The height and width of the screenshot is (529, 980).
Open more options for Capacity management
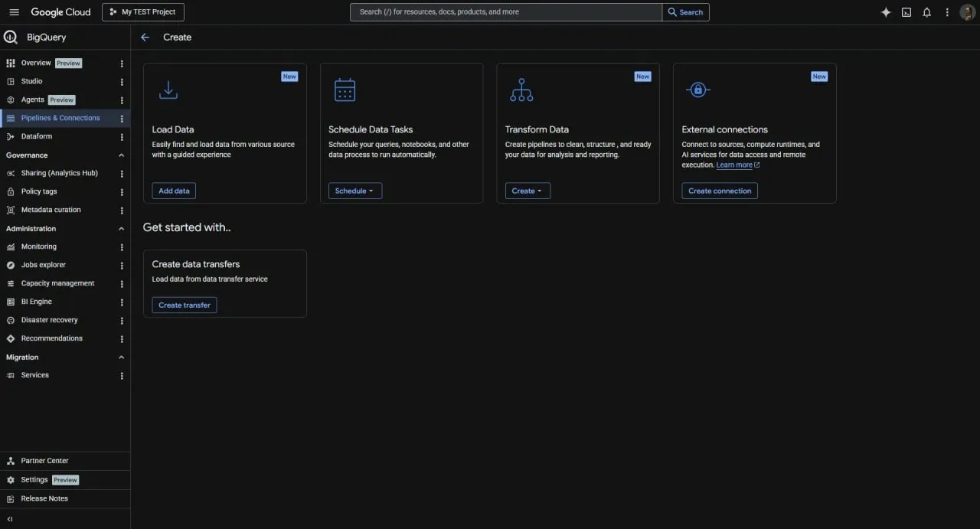122,284
